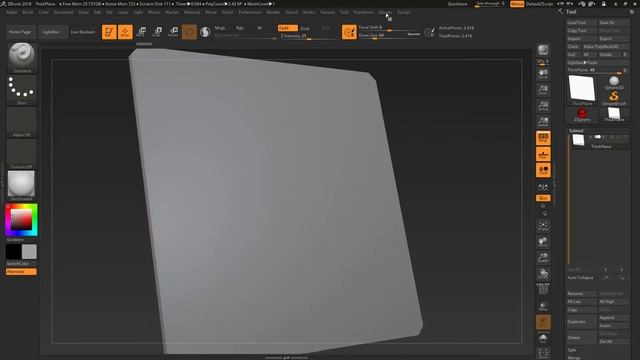Image resolution: width=640 pixels, height=360 pixels.
Task: Adjust the Z Intensity slider
Action: [x=308, y=36]
